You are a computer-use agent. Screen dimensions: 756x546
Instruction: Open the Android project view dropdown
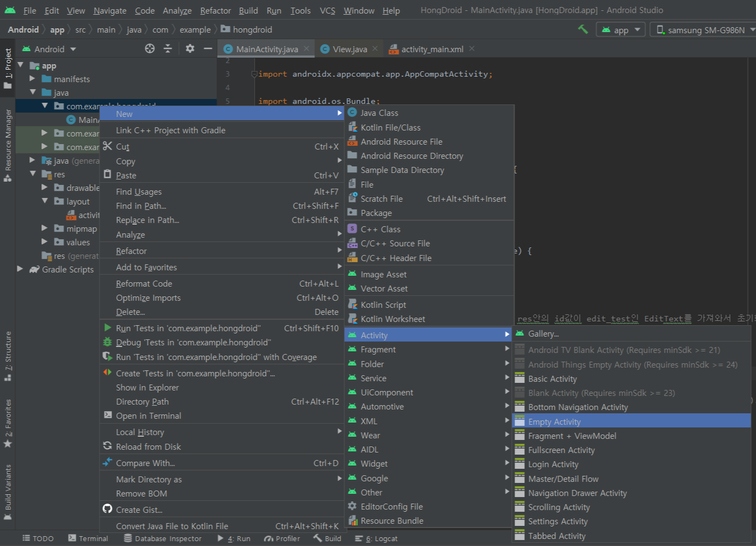(49, 49)
